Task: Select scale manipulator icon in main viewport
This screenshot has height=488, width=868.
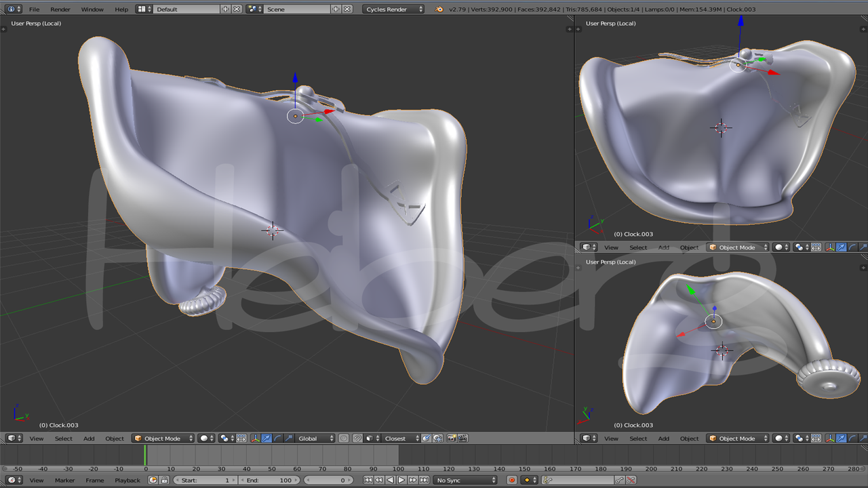Action: click(289, 439)
